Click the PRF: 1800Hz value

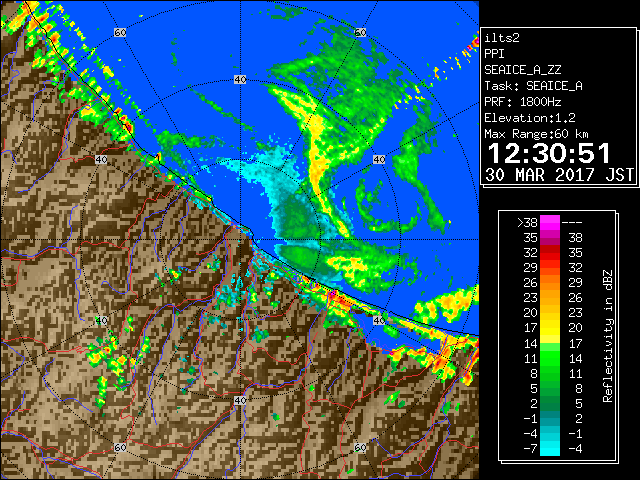point(522,102)
